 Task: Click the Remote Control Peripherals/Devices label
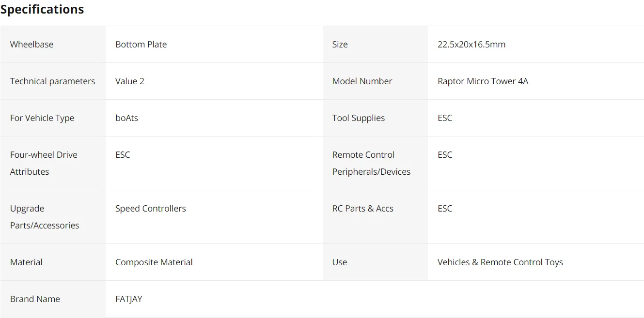(x=371, y=163)
